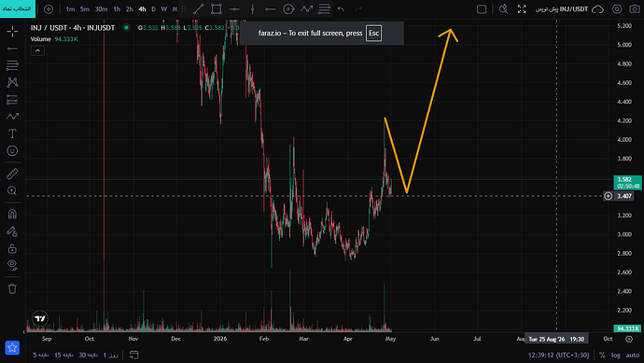Open the forecasting and measurement tools in sidebar

(12, 99)
